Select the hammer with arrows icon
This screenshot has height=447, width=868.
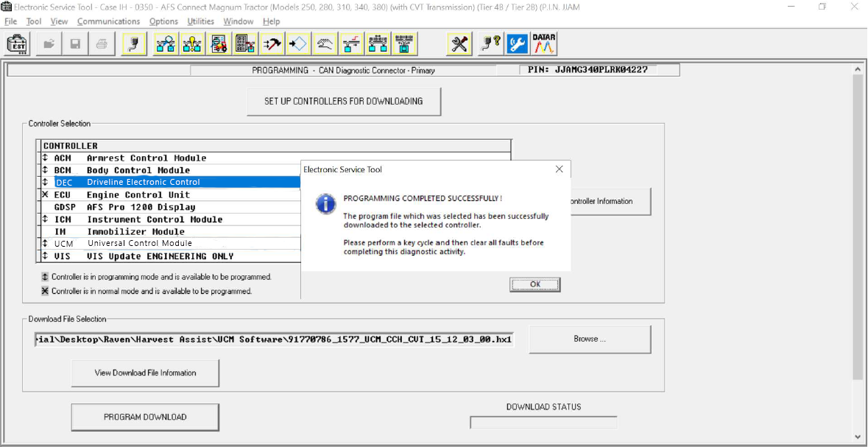[x=272, y=43]
